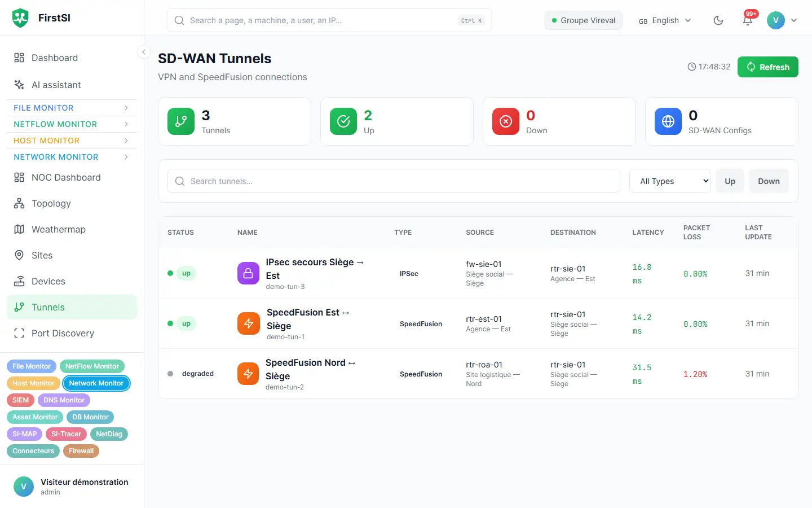Click the Port Discovery scan icon

(x=19, y=333)
